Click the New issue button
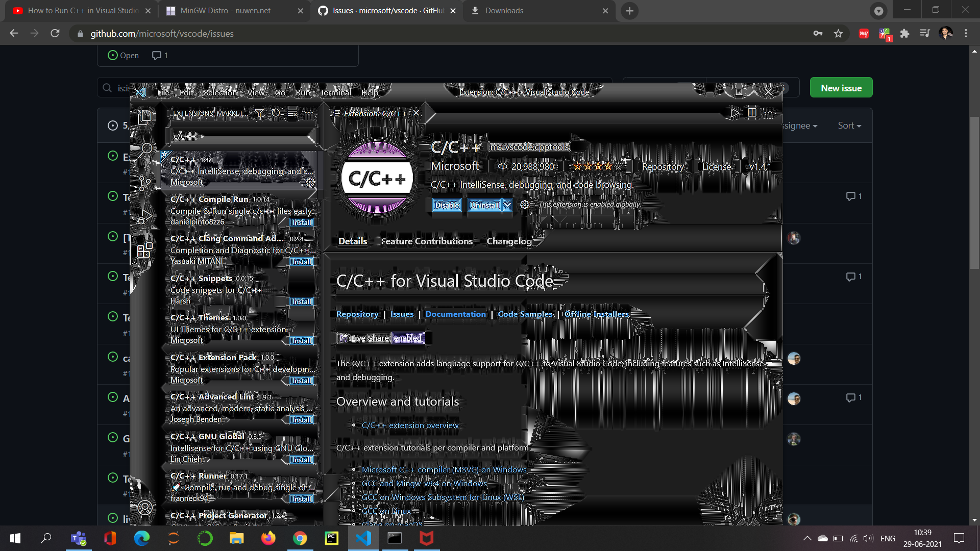This screenshot has width=980, height=551. pyautogui.click(x=841, y=87)
